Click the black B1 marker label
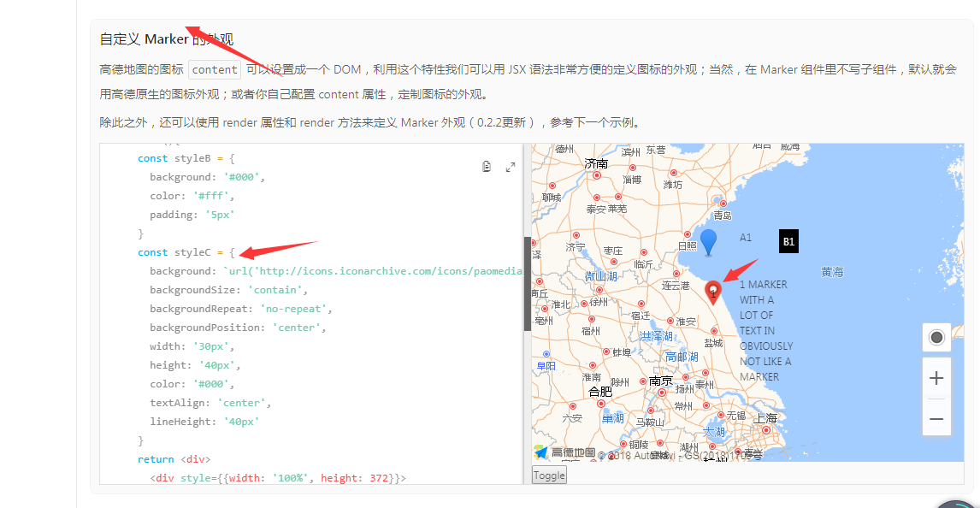The image size is (980, 508). pyautogui.click(x=788, y=241)
